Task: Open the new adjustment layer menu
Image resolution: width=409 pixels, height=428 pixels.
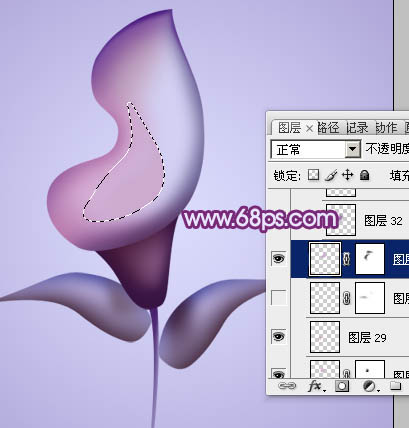Action: [x=369, y=386]
